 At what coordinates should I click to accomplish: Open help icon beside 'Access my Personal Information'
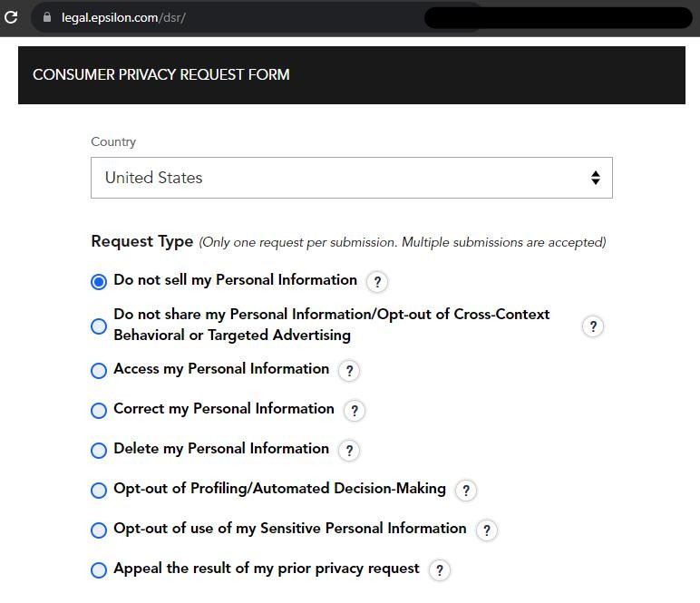point(350,371)
